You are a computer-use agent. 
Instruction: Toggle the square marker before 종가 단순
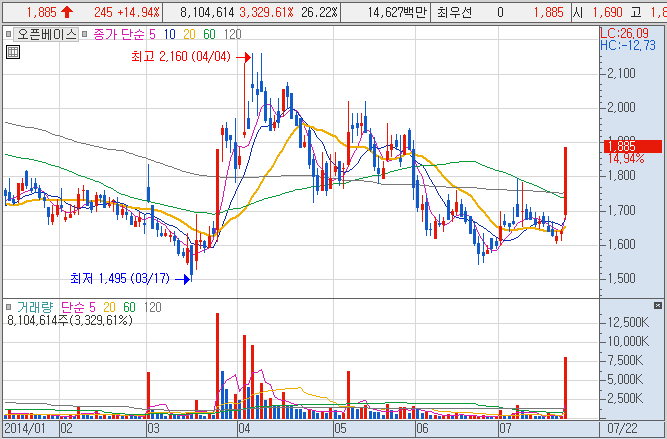pyautogui.click(x=84, y=34)
